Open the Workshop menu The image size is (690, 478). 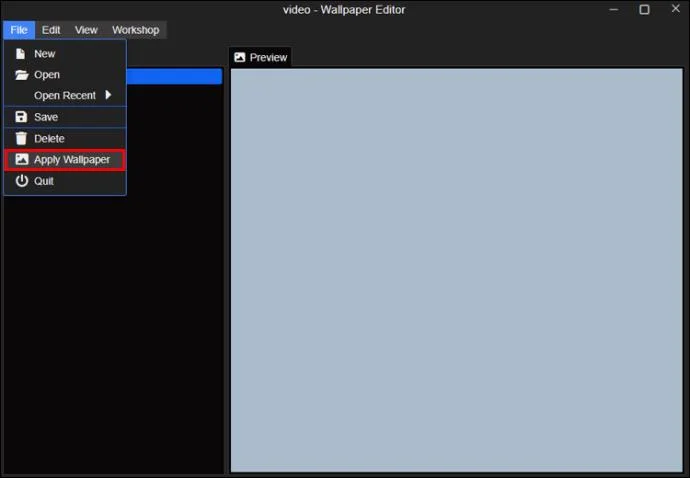point(136,30)
